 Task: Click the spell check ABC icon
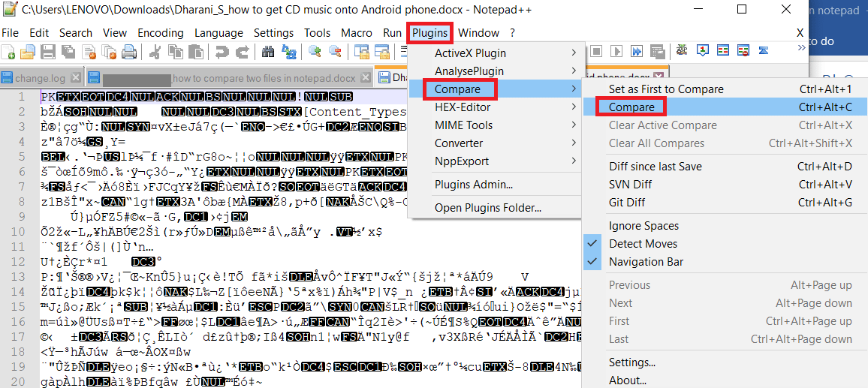(x=682, y=50)
